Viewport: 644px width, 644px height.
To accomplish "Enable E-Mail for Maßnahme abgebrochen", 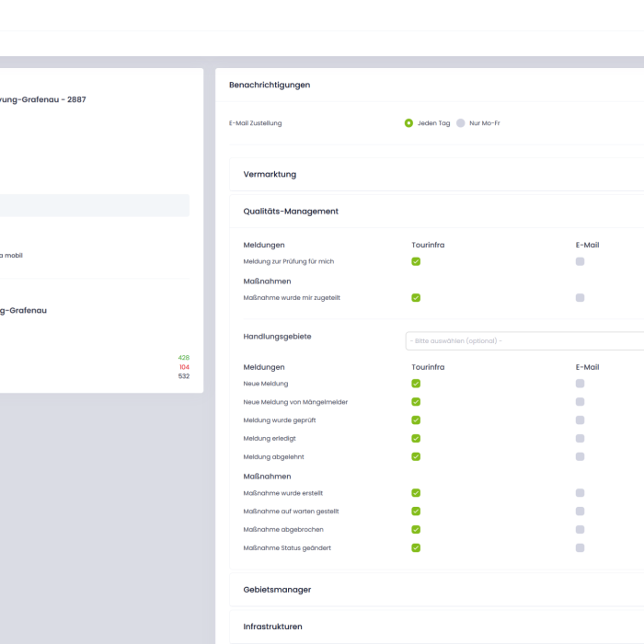I will [580, 530].
